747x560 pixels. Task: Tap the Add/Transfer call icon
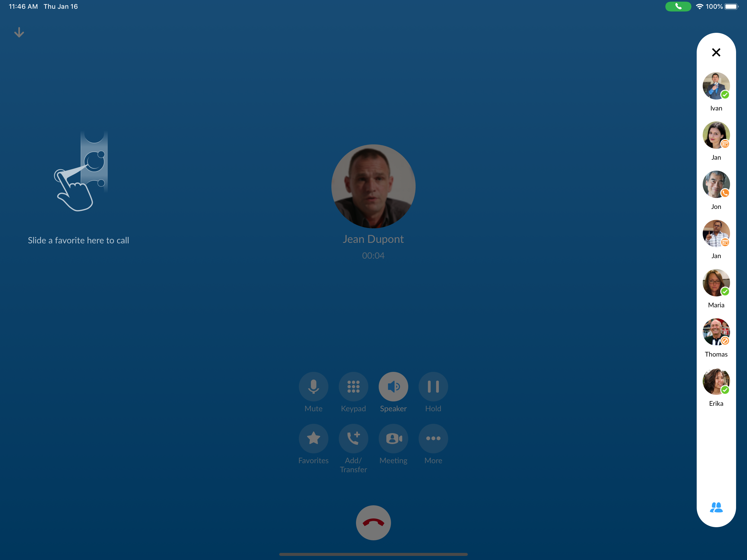coord(353,438)
